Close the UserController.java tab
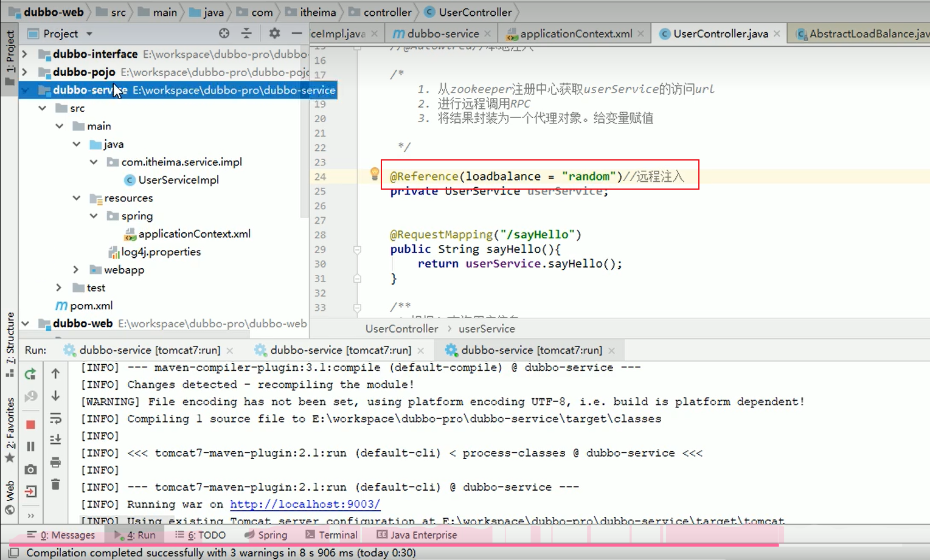Screen dimensions: 930x560 (777, 34)
